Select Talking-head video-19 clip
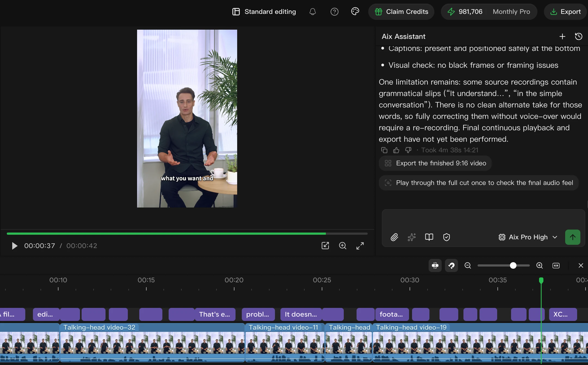Viewport: 588px width, 365px height. click(480, 342)
